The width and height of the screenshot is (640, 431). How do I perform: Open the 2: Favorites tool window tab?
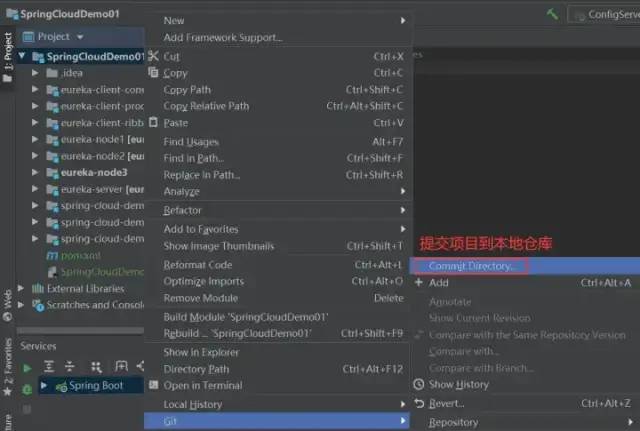coord(7,367)
